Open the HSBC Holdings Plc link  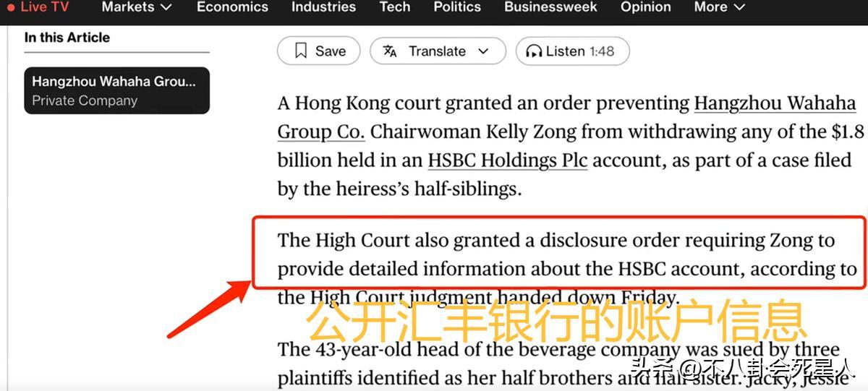507,160
